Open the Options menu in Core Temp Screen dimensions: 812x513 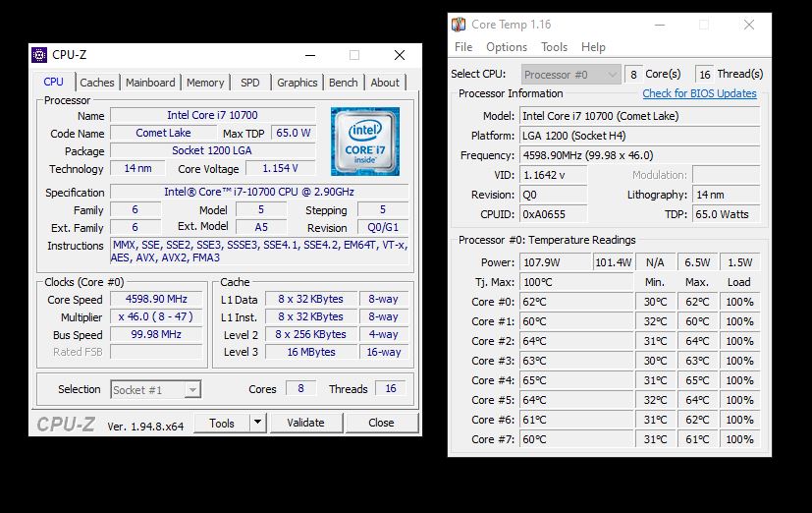(507, 46)
